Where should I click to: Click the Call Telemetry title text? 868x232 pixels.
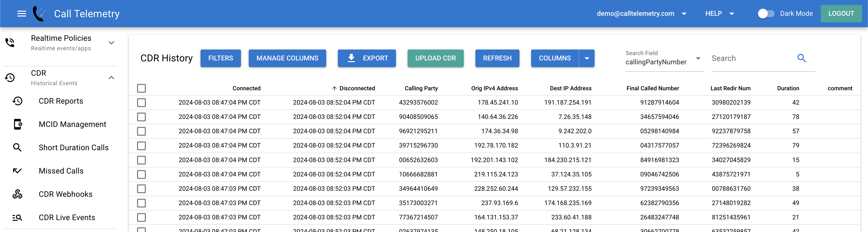pyautogui.click(x=87, y=14)
